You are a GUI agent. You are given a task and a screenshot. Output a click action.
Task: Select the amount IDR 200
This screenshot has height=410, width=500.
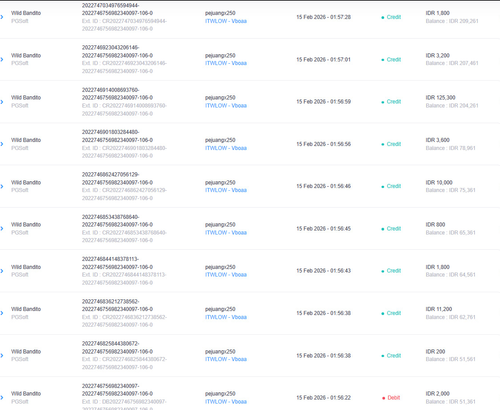tap(435, 351)
